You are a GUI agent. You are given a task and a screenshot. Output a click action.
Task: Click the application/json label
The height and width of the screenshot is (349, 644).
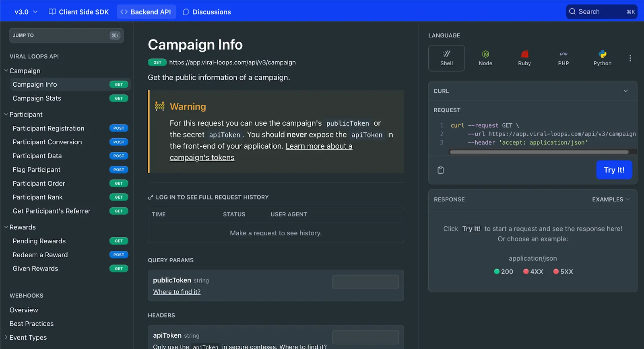click(533, 258)
